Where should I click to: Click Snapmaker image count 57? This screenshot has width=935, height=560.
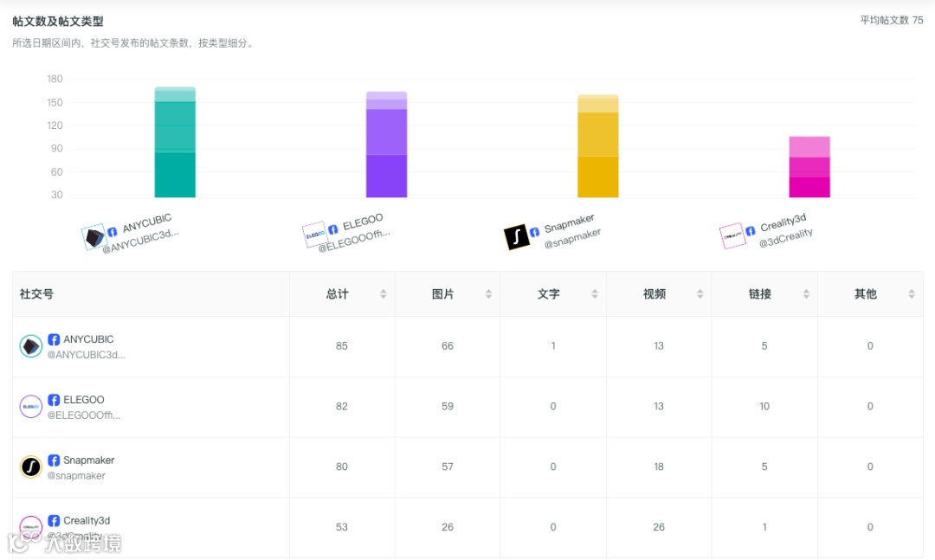448,467
